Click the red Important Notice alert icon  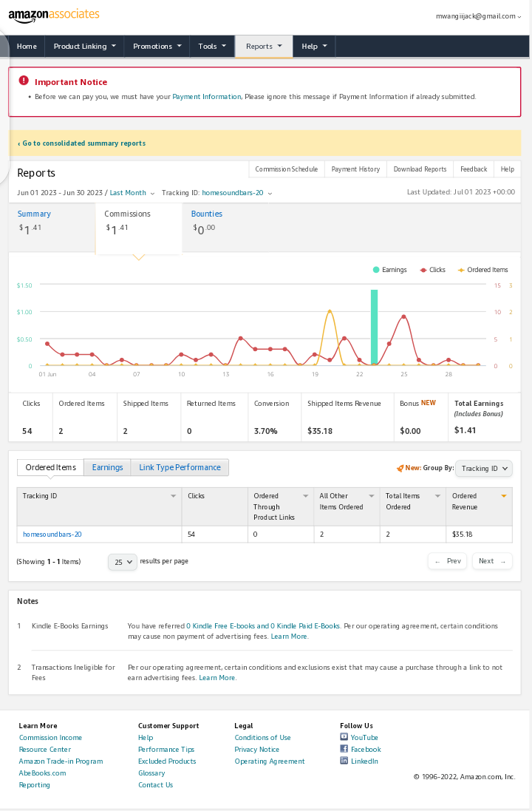(x=24, y=81)
